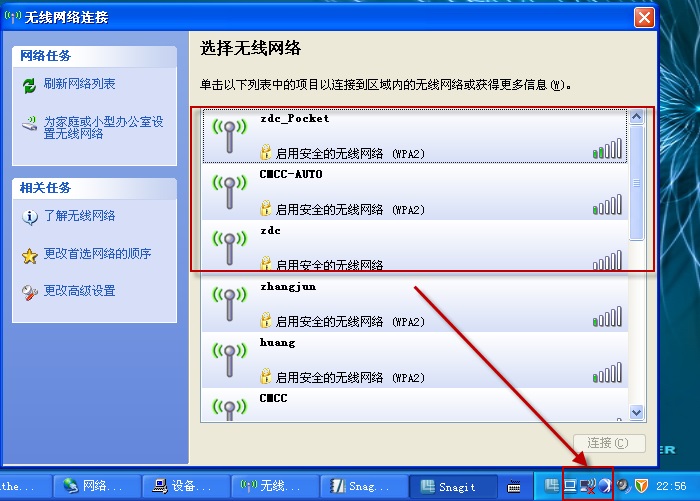The width and height of the screenshot is (700, 501).
Task: Click zhangjun signal strength bars
Action: [607, 317]
